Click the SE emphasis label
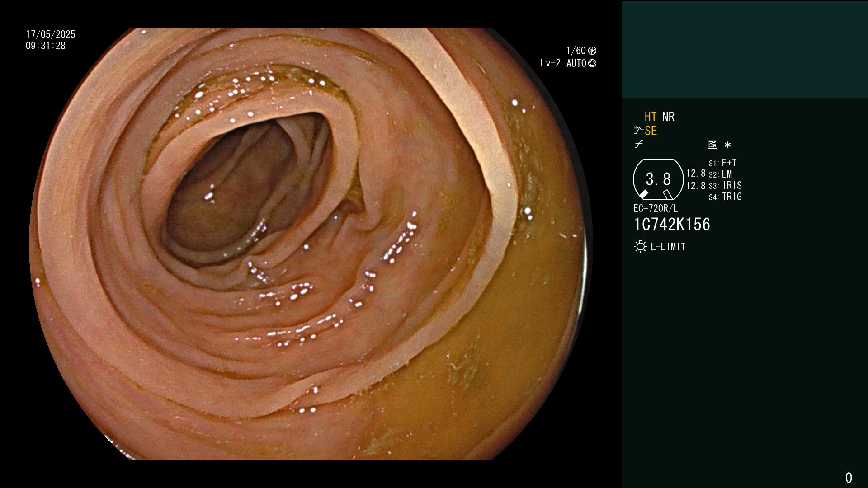 (651, 131)
